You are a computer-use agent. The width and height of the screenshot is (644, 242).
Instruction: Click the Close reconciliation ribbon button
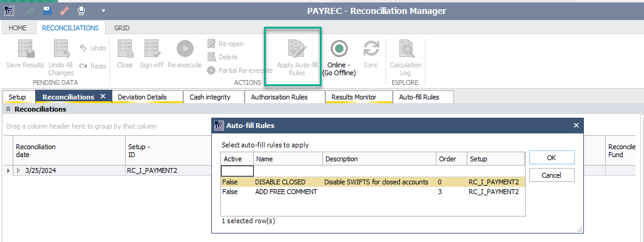pos(124,54)
